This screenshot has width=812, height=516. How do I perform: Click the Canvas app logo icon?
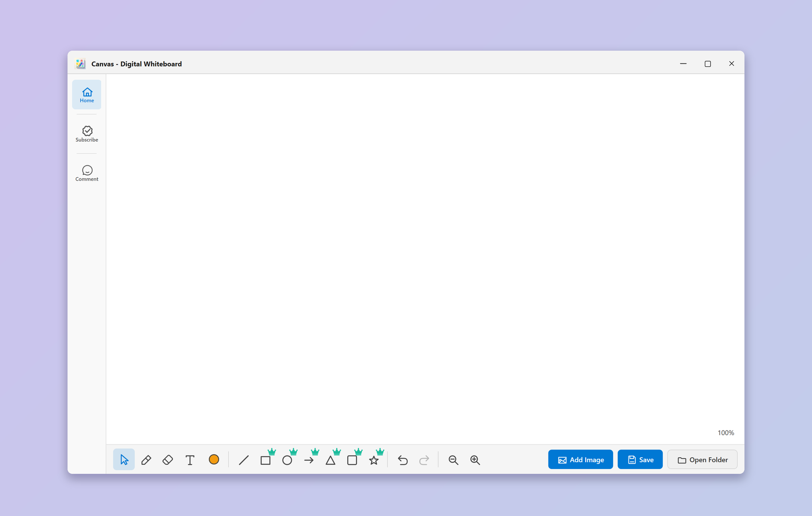point(80,64)
